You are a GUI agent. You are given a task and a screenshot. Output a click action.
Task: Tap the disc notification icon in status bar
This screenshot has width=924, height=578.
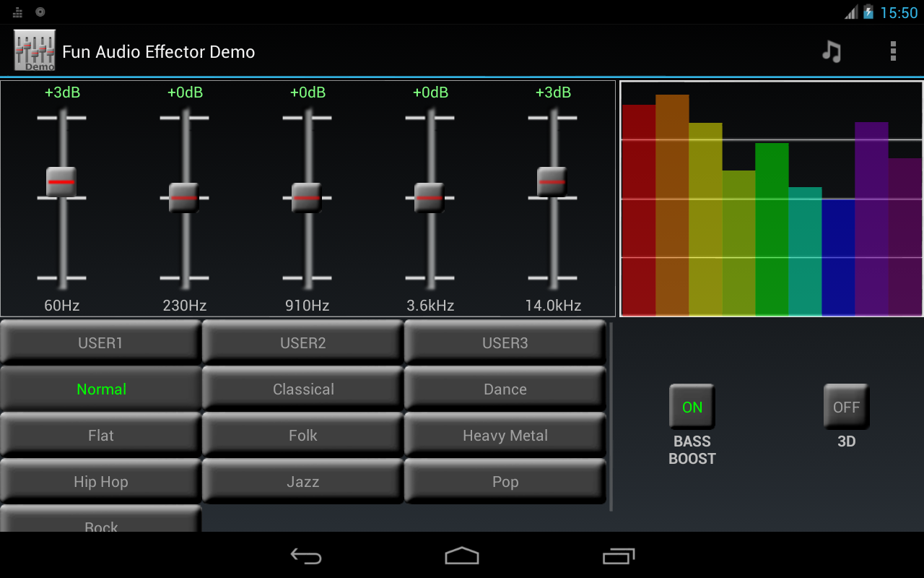point(40,12)
